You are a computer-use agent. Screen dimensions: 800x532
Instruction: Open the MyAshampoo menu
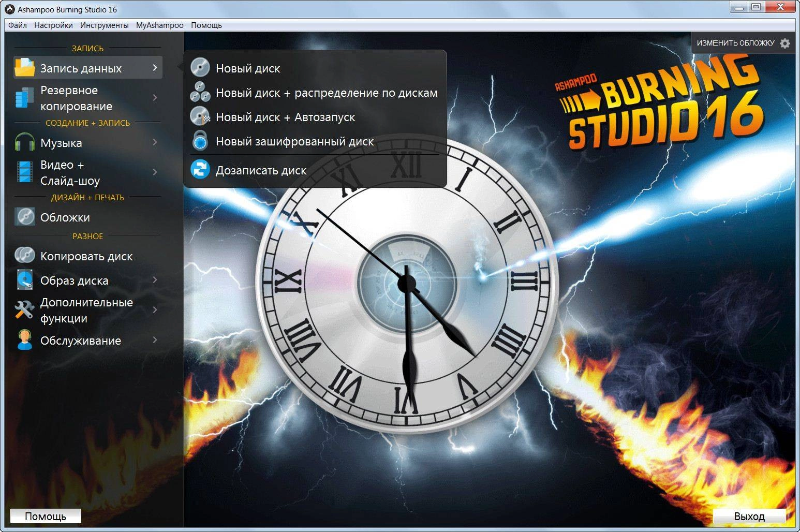(x=159, y=25)
